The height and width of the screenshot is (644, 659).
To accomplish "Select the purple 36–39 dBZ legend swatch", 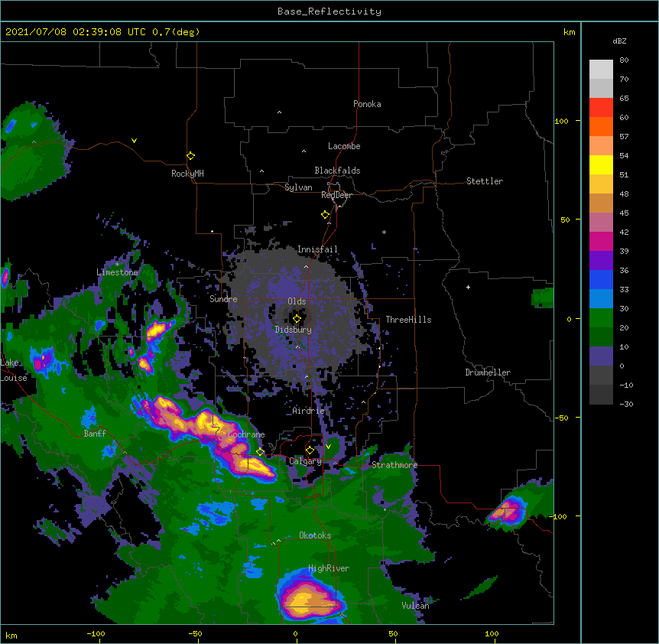I will pos(601,260).
